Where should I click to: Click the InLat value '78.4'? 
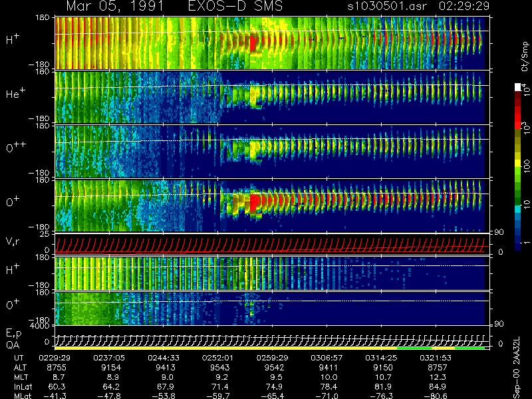(329, 387)
